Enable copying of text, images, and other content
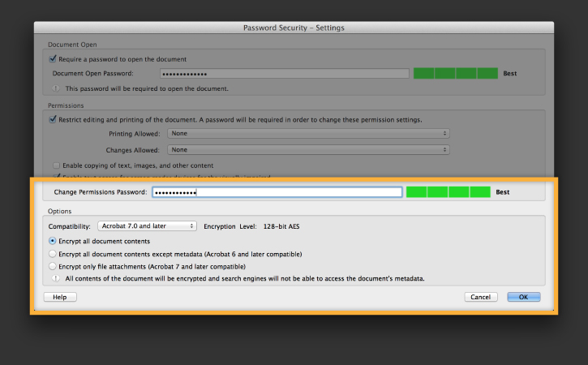Viewport: 588px width, 365px height. coord(56,165)
